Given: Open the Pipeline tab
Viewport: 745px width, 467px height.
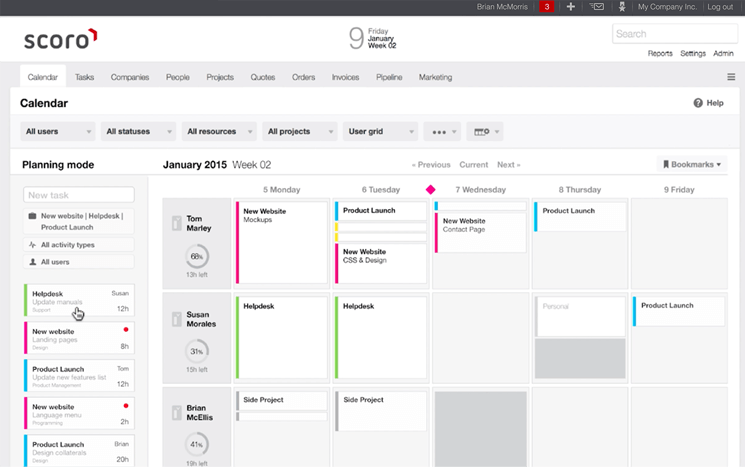Looking at the screenshot, I should (389, 77).
